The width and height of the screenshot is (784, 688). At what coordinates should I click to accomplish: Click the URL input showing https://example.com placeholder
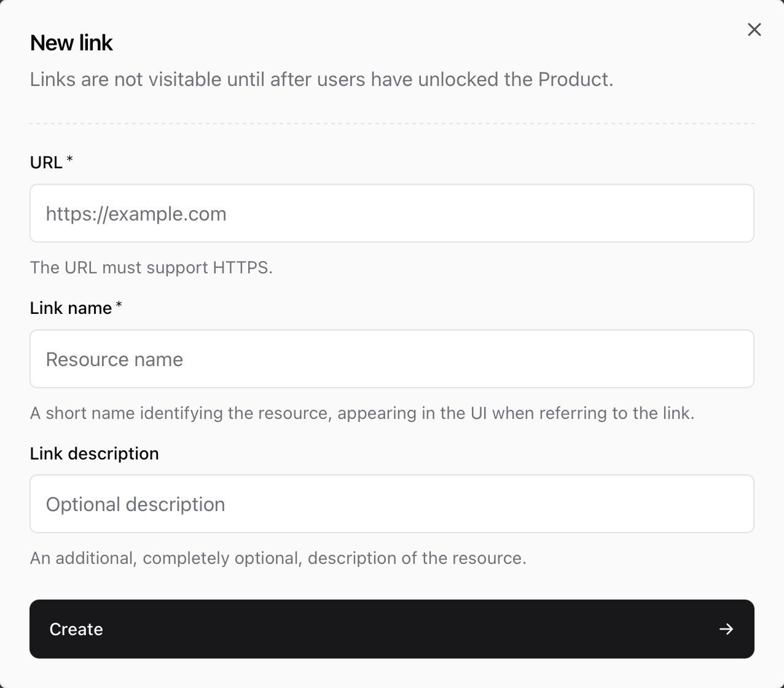[392, 213]
